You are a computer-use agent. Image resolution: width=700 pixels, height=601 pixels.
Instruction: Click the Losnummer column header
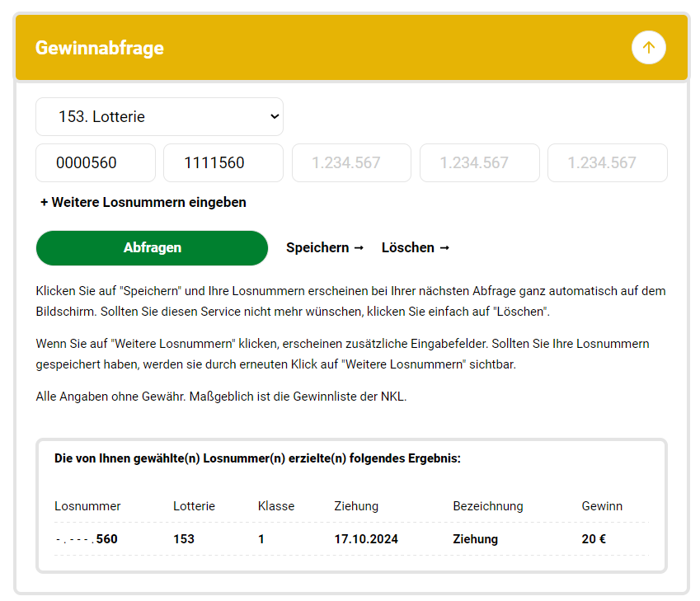pyautogui.click(x=87, y=506)
